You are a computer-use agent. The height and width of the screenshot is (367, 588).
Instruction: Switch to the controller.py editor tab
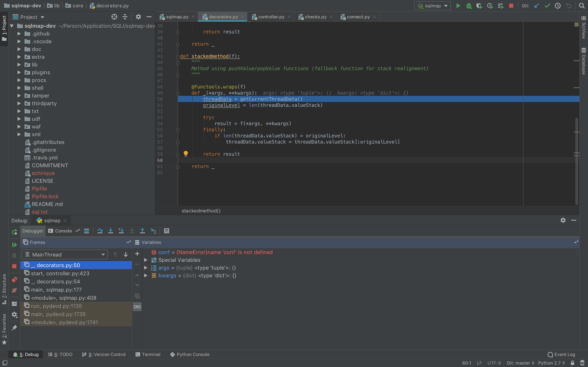tap(271, 17)
